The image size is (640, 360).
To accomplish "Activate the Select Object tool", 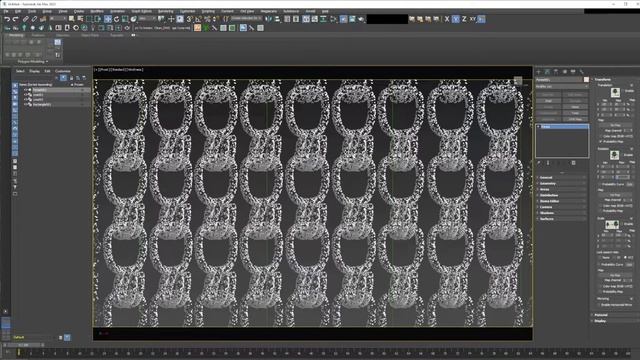I will point(71,19).
